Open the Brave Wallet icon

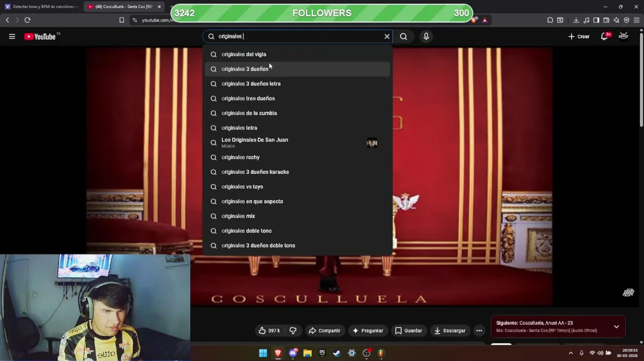[606, 20]
